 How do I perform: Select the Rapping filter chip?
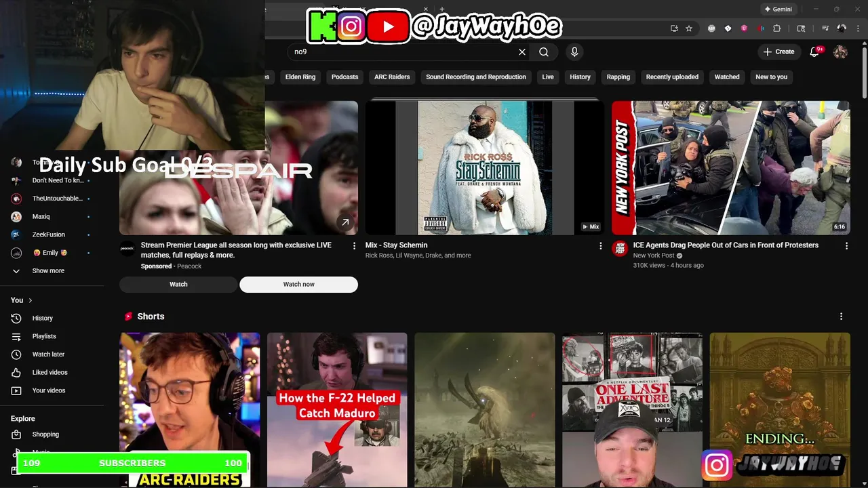(x=618, y=77)
